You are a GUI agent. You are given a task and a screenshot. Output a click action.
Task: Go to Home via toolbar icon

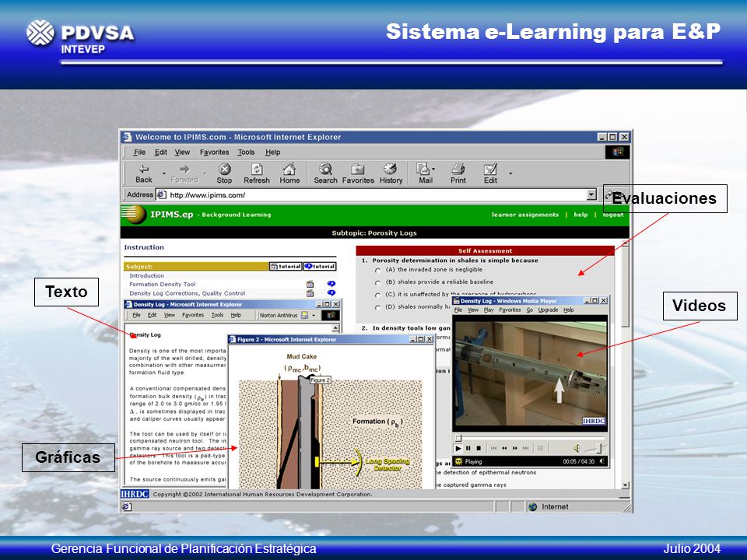click(x=289, y=173)
